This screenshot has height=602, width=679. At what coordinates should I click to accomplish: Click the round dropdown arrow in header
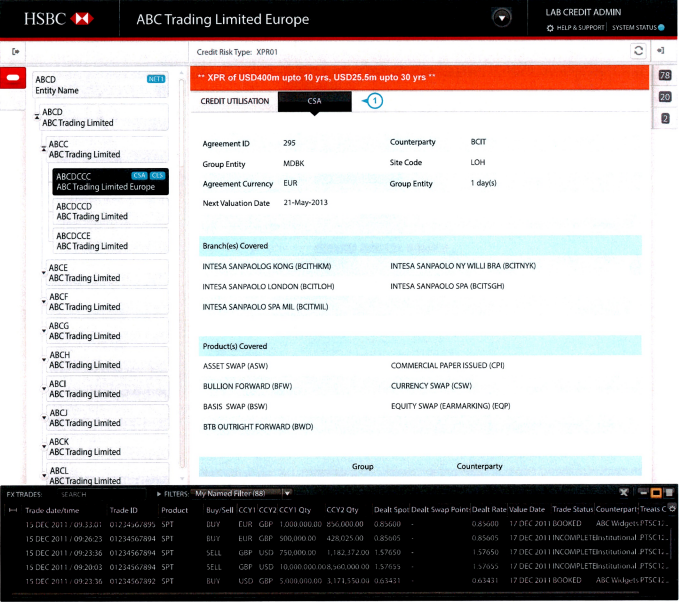502,18
